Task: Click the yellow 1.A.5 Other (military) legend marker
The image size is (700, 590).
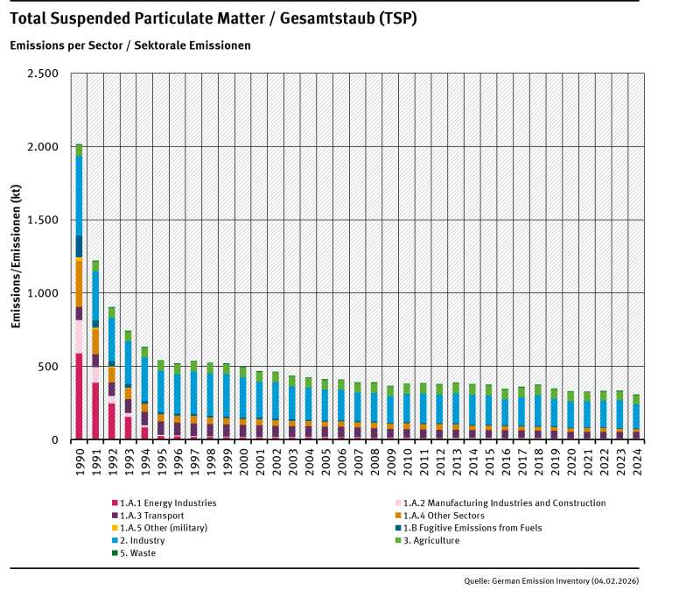Action: 114,528
